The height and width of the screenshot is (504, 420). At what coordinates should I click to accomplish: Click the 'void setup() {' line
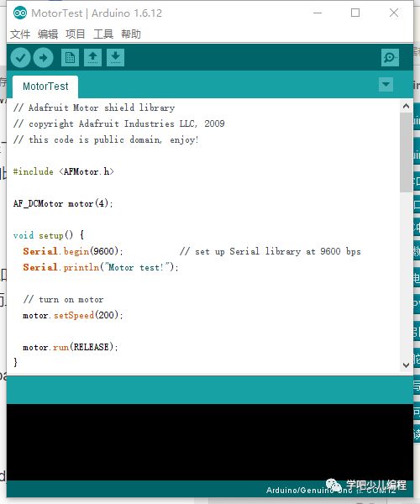click(x=49, y=235)
